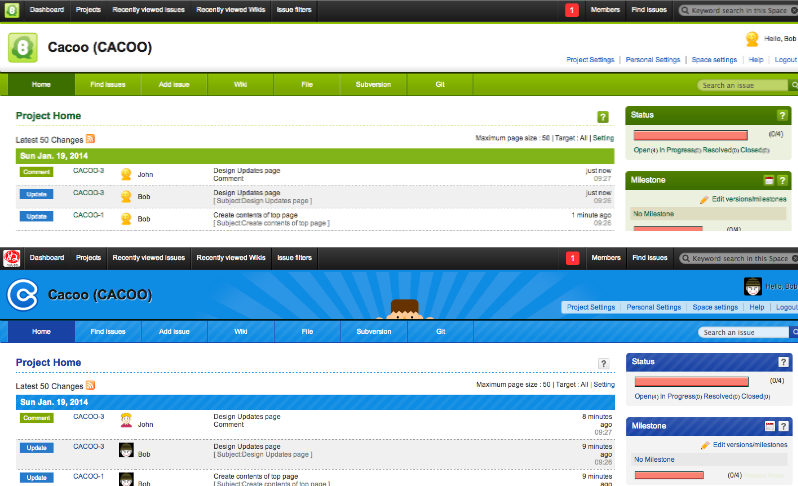Viewport: 798px width, 486px height.
Task: Open CACOO-1 issue link in green list
Action: click(89, 215)
